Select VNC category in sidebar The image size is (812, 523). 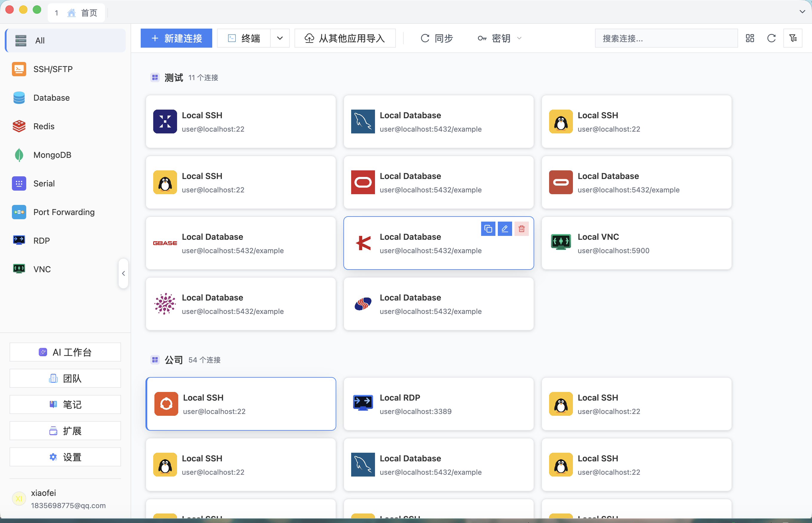[x=66, y=269]
